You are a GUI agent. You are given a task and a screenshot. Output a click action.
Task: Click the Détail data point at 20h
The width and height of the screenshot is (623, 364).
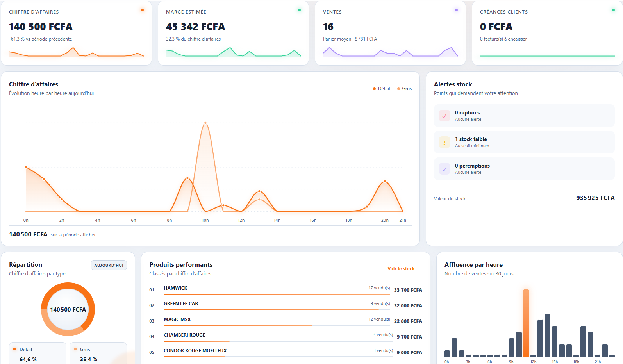point(385,181)
